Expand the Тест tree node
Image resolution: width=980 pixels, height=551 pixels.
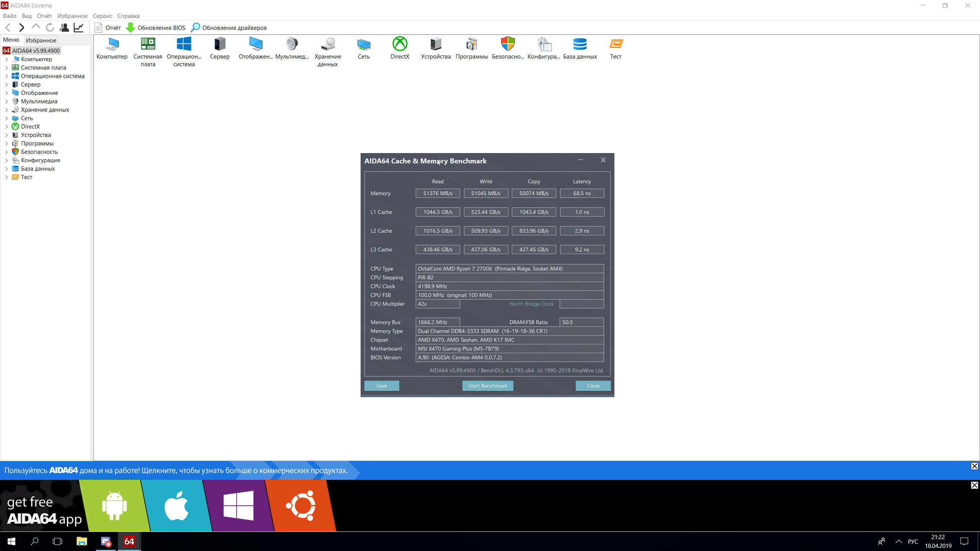[x=7, y=177]
